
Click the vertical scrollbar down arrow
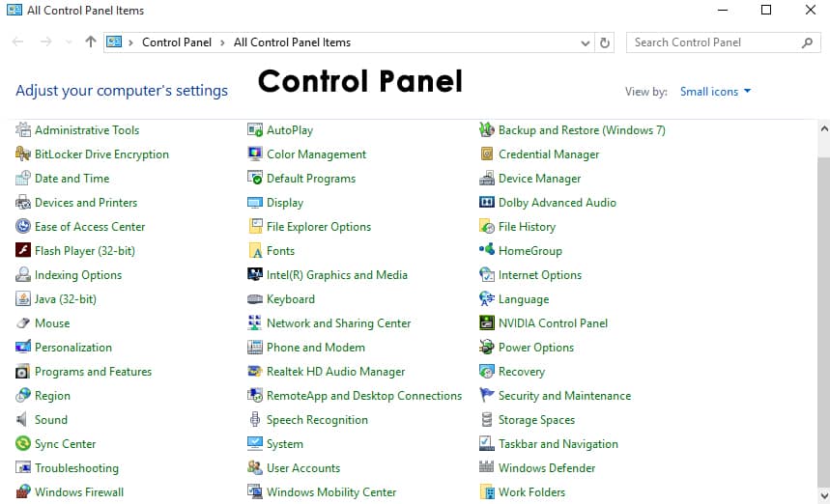(823, 494)
